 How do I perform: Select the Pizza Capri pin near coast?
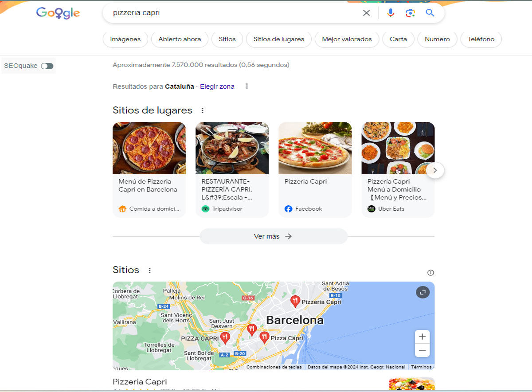[264, 337]
